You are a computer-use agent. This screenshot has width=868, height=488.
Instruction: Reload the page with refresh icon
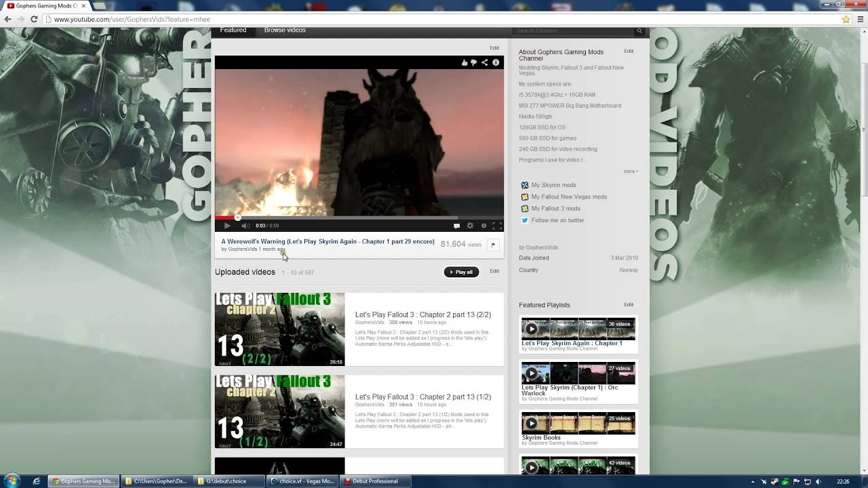point(34,19)
